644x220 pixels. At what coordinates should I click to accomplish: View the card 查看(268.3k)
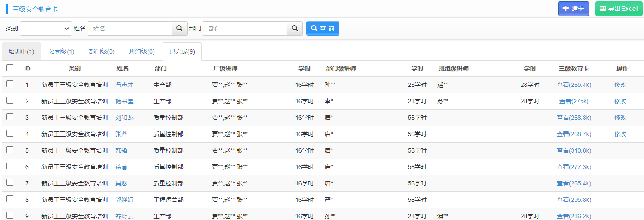coord(574,118)
